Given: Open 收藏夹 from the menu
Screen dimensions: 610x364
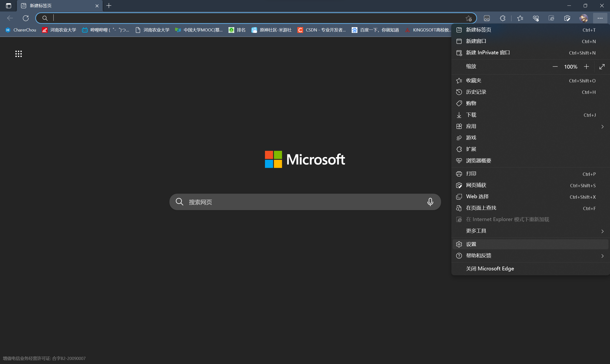Looking at the screenshot, I should click(x=530, y=81).
